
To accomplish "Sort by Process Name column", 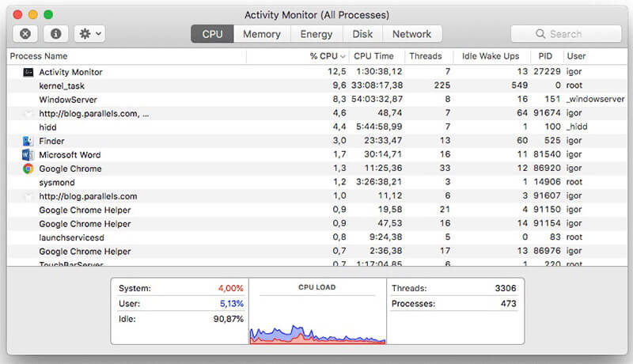I will click(x=127, y=56).
